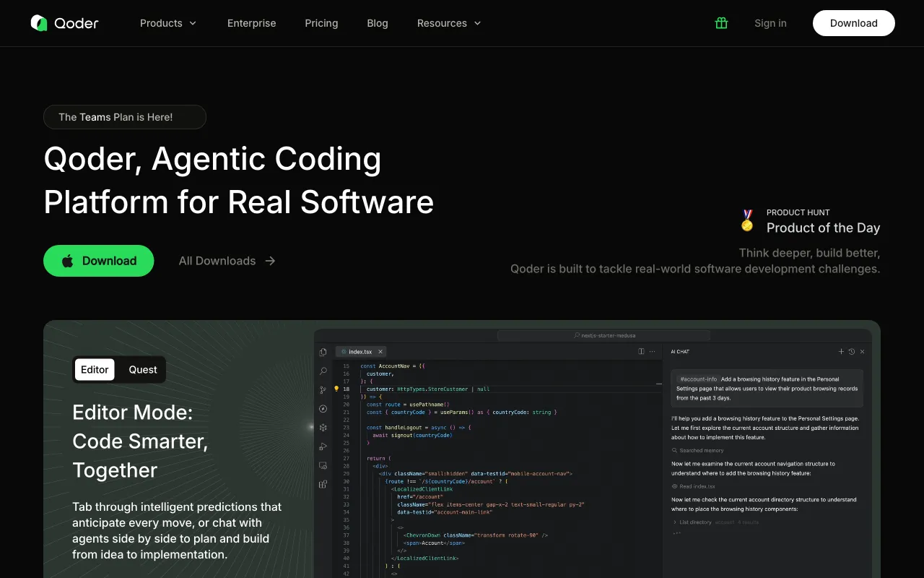Screen dimensions: 924x578
Task: Open Explorer icon in editor sidebar
Action: 323,352
